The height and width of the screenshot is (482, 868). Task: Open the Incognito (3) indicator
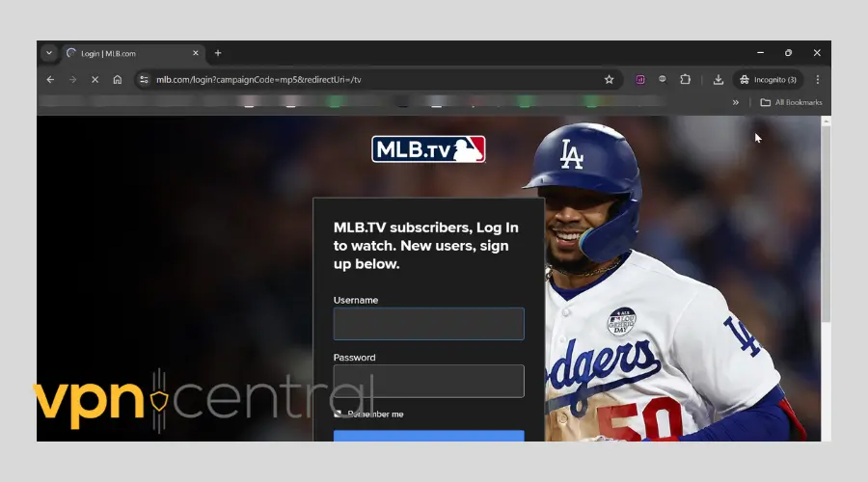[769, 80]
